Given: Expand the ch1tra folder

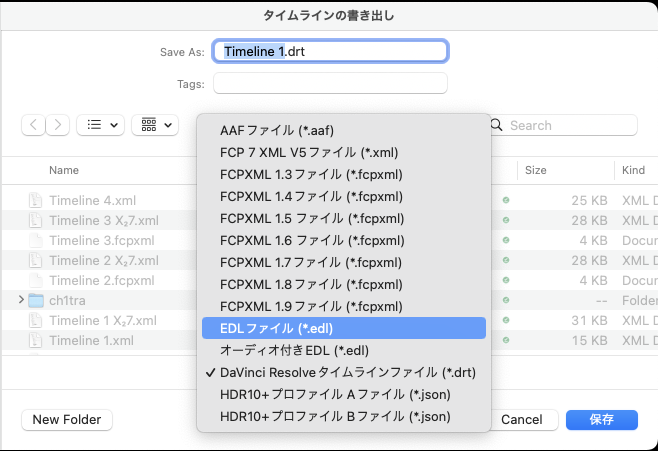Looking at the screenshot, I should 21,300.
